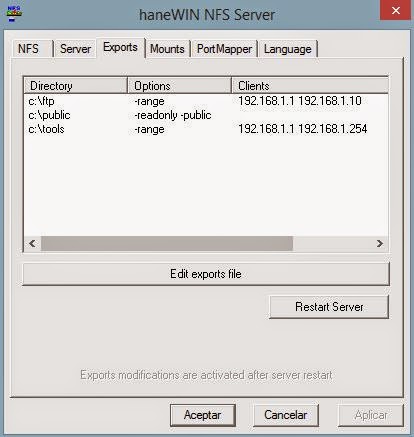The image size is (414, 437).
Task: Click the greyed Aplicar button
Action: pyautogui.click(x=371, y=415)
